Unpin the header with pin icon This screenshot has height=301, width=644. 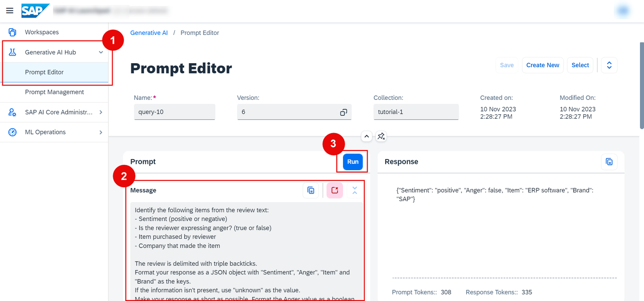pyautogui.click(x=381, y=136)
